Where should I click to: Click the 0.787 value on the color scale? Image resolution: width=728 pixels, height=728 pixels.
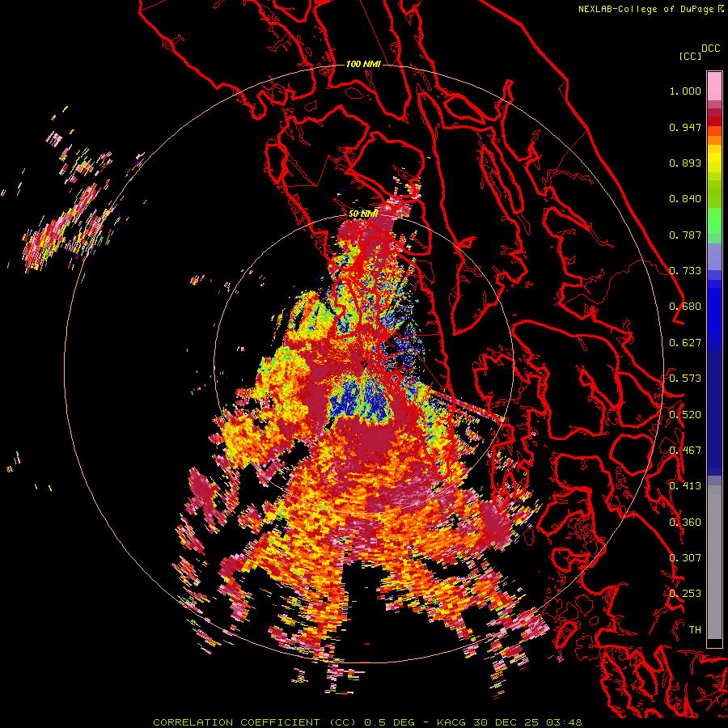point(685,235)
